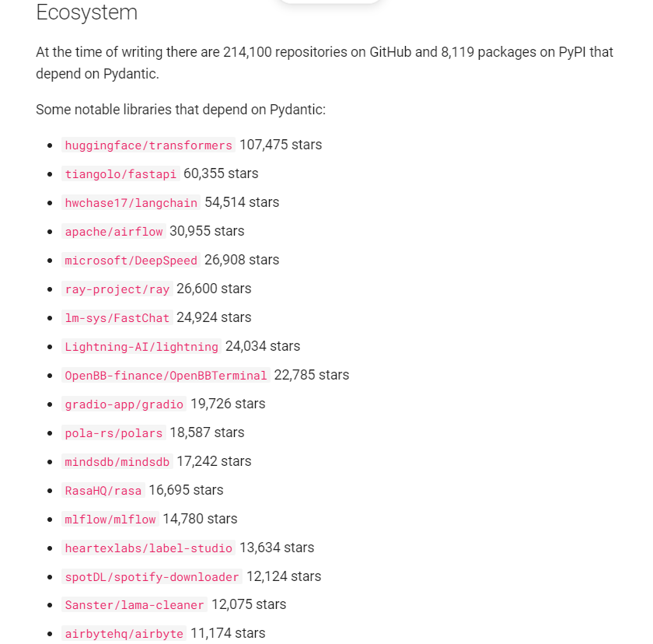
Task: Open the heartexlabs/label-studio link
Action: tap(148, 548)
